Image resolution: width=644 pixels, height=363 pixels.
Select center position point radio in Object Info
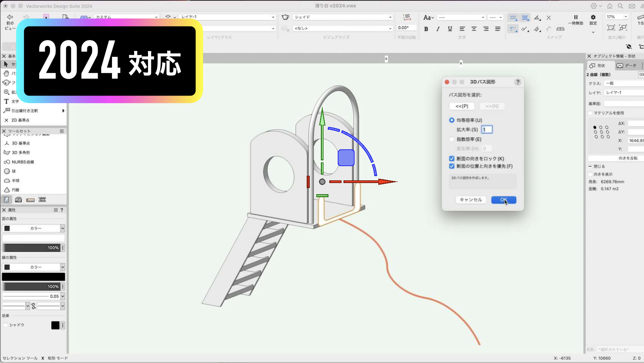(601, 132)
